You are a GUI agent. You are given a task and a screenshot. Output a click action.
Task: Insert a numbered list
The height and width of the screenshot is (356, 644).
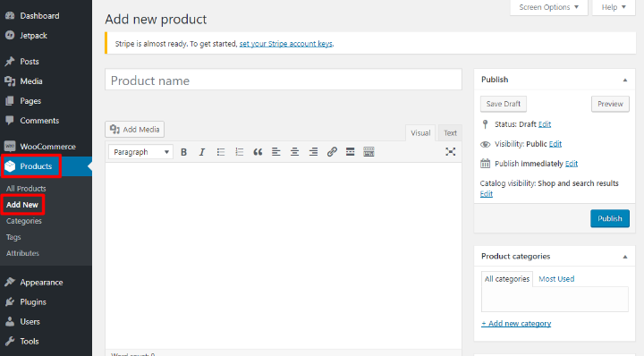tap(239, 152)
